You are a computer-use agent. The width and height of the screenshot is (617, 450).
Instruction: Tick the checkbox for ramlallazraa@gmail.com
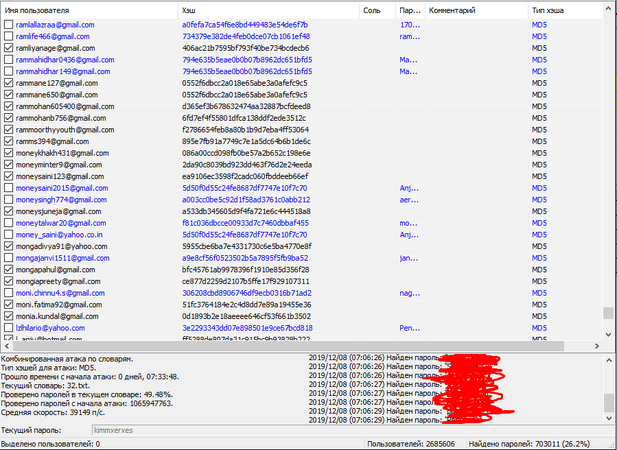(8, 25)
